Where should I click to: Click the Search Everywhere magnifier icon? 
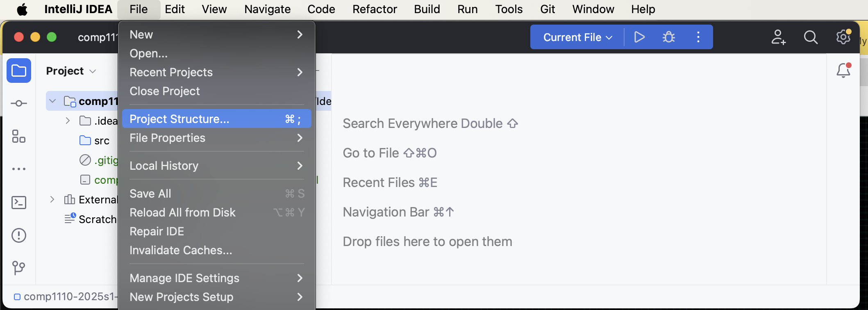pos(810,37)
